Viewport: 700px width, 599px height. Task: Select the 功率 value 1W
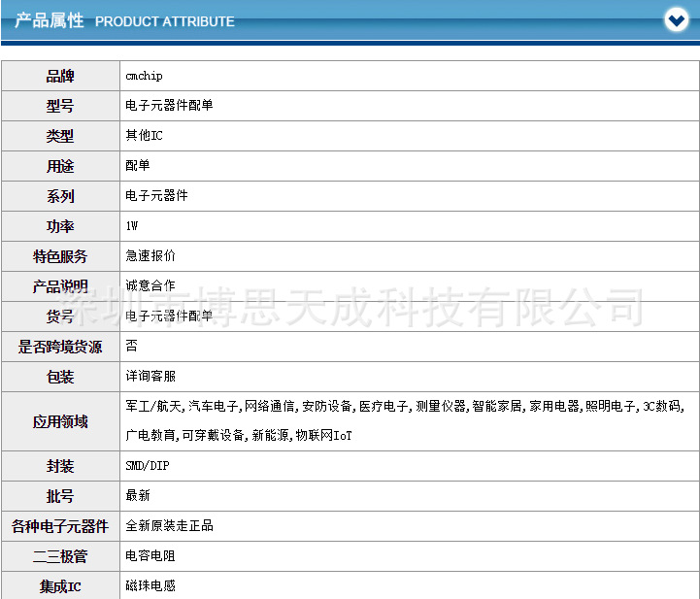[x=132, y=226]
